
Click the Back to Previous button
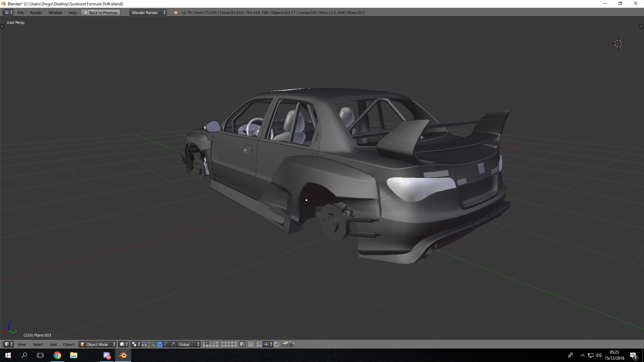pos(101,13)
